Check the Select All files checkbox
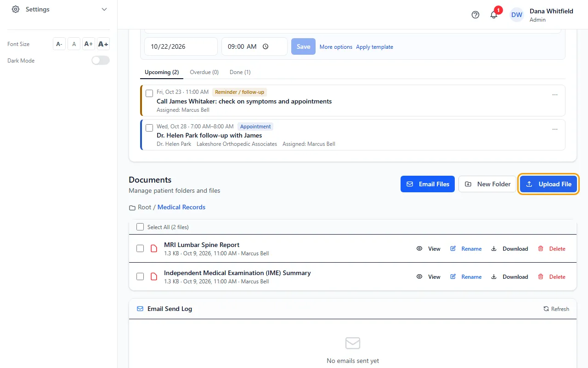 coord(140,227)
